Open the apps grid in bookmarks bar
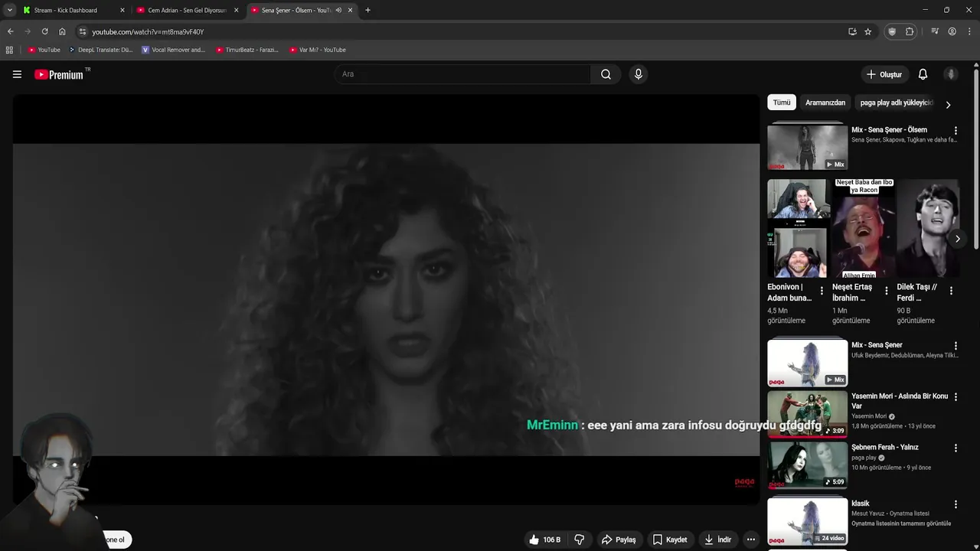 [9, 50]
